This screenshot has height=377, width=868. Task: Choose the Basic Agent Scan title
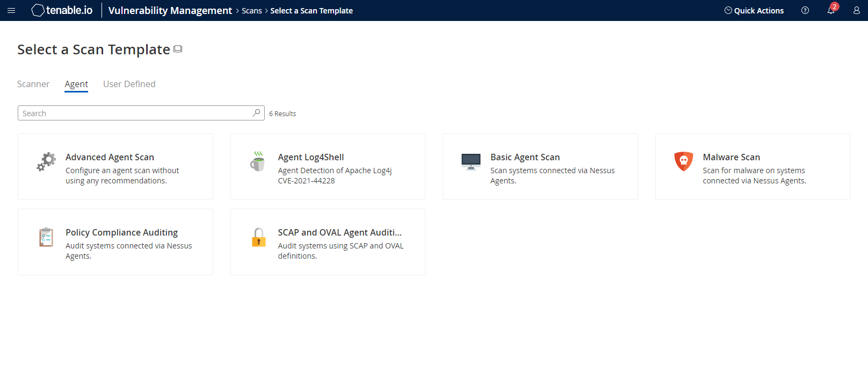525,157
